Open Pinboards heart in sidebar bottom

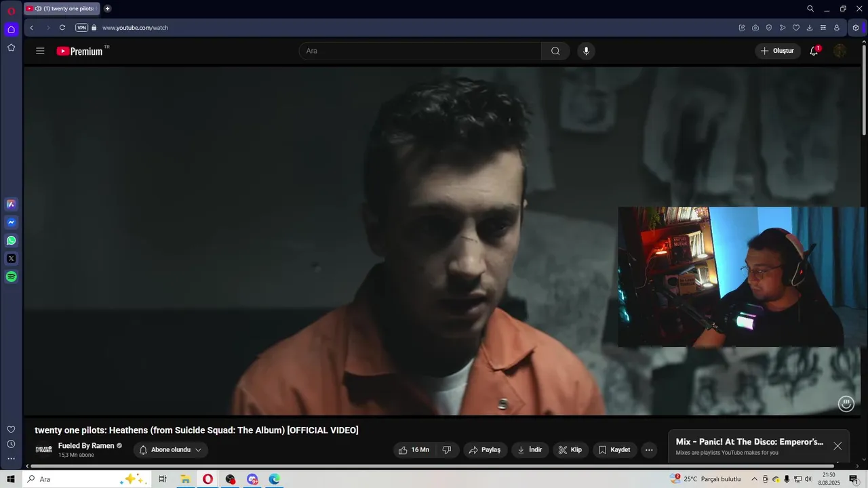(x=11, y=430)
